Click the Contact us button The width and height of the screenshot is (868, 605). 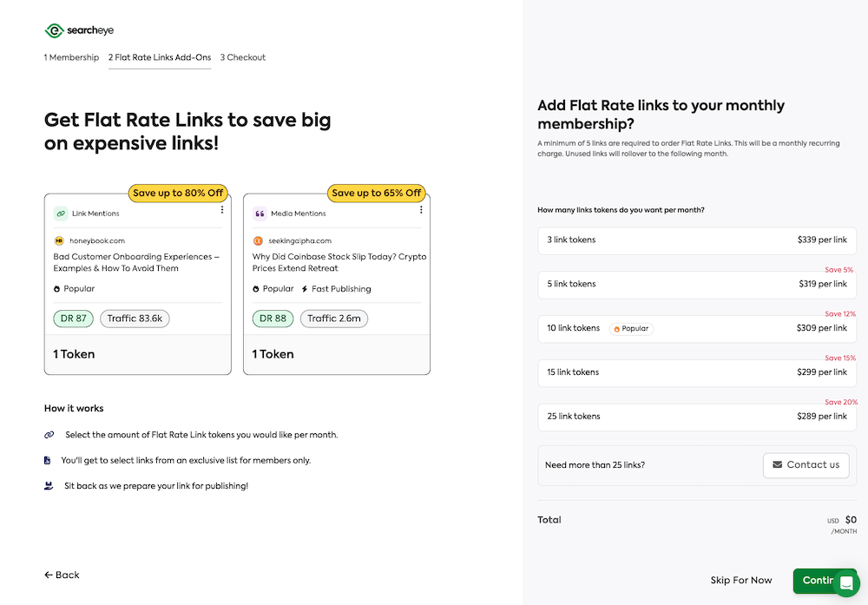[x=806, y=465]
